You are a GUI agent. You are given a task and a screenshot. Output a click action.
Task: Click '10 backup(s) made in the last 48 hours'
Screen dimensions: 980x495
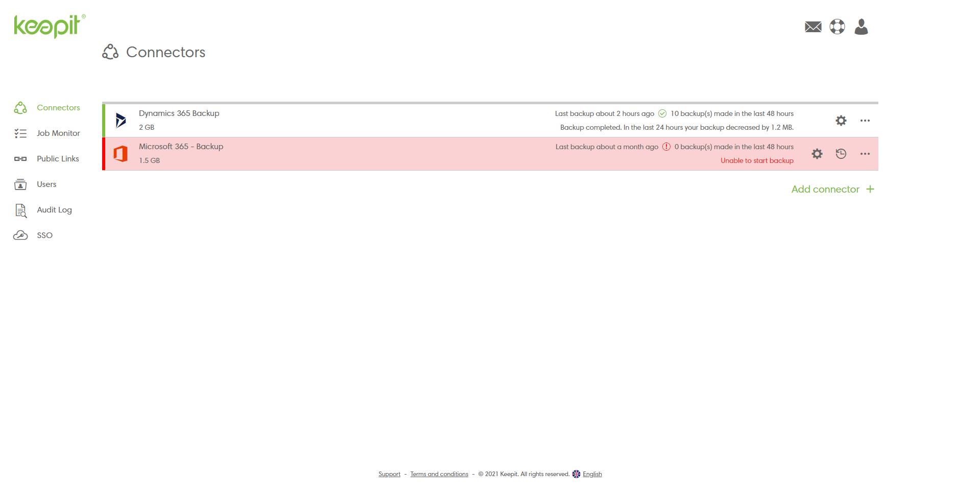tap(732, 113)
